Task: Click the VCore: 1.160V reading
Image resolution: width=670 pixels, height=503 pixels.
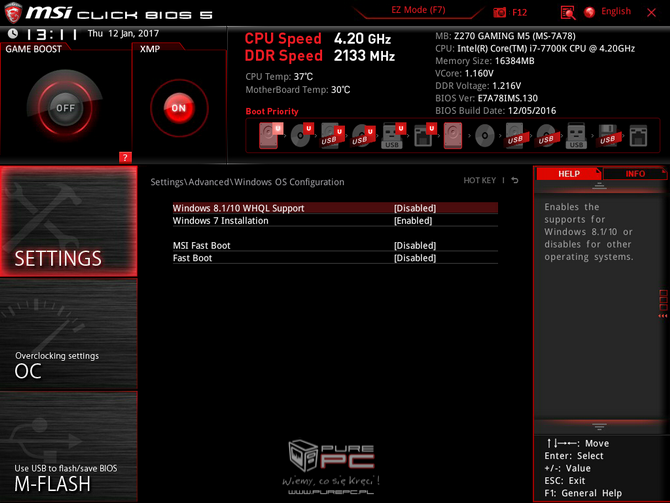Action: tap(464, 73)
